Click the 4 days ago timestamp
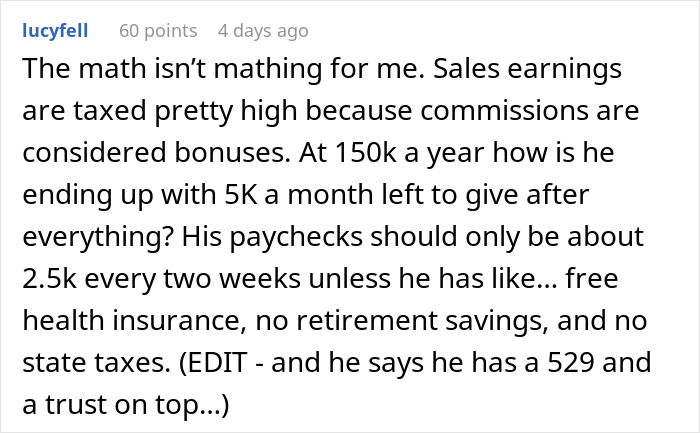700x433 pixels. (x=263, y=31)
